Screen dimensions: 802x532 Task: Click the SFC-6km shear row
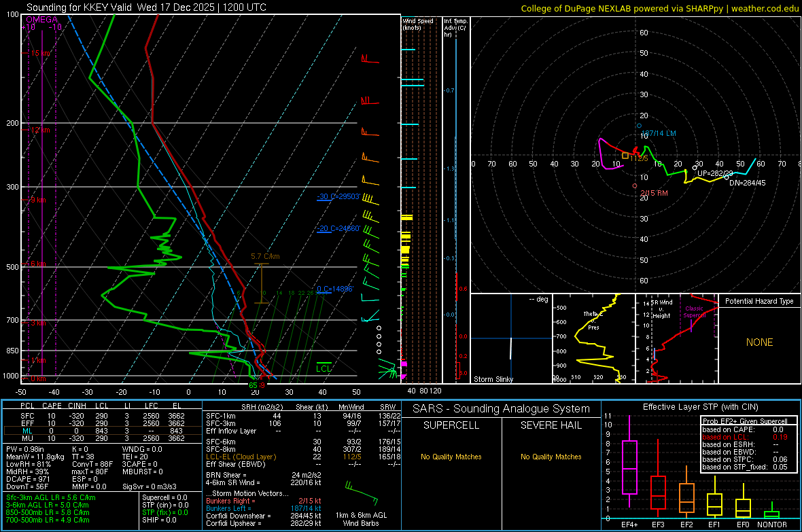303,442
